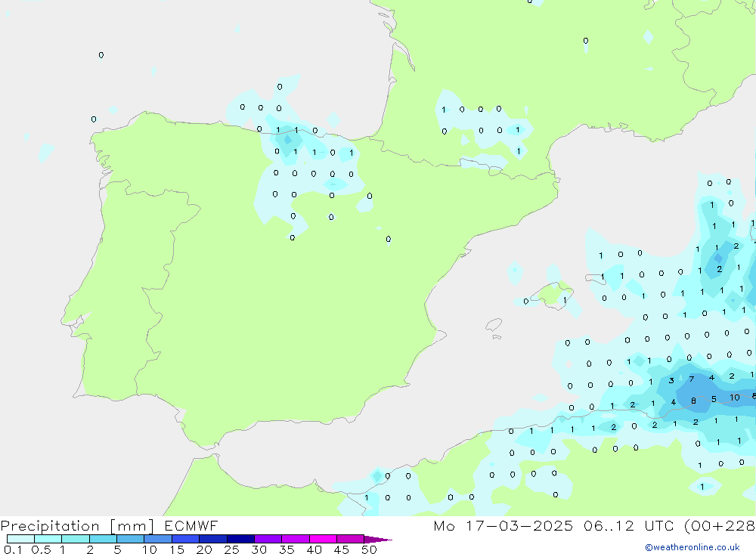Screen dimensions: 756x554
Task: Select the 0.1–0.5 mm legend color swatch
Action: [20, 539]
